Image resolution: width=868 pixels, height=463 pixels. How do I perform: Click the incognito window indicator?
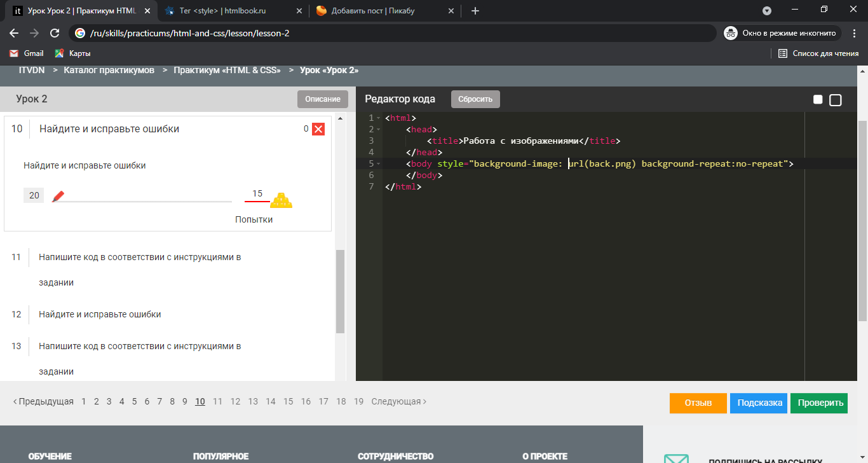[x=782, y=33]
